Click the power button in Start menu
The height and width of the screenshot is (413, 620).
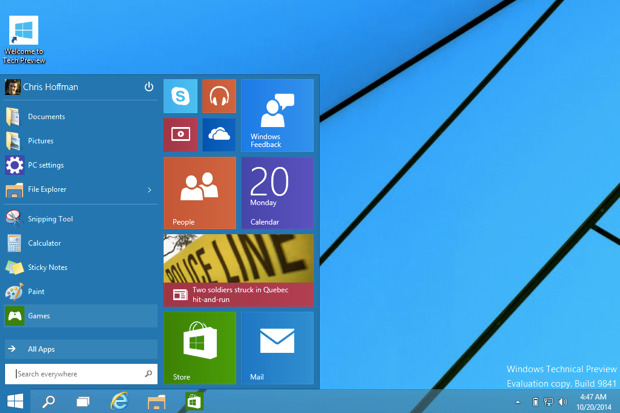click(149, 87)
